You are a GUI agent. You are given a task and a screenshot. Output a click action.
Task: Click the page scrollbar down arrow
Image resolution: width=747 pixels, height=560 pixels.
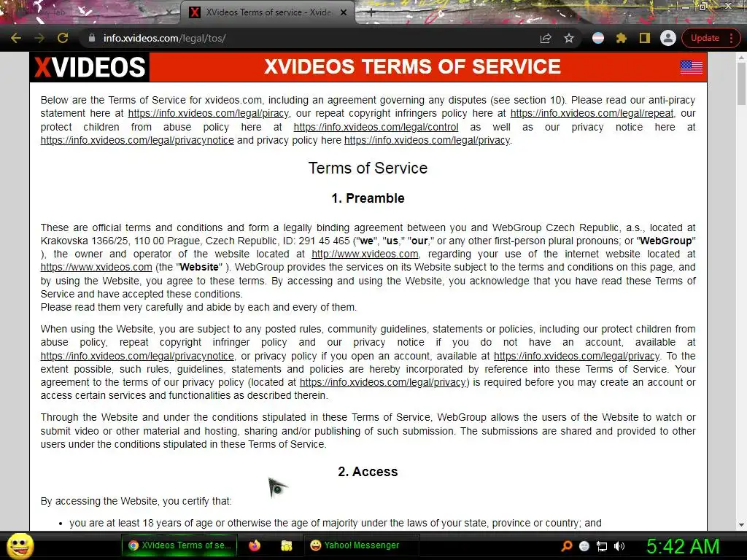pyautogui.click(x=741, y=525)
